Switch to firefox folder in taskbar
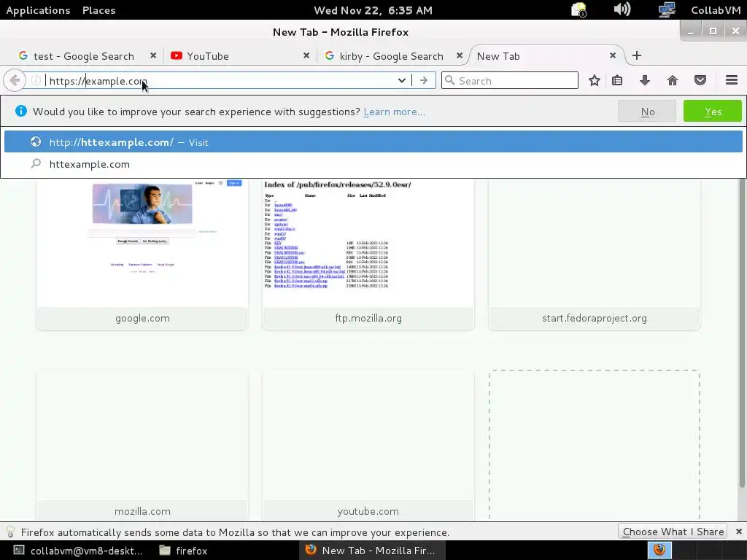 pyautogui.click(x=183, y=551)
